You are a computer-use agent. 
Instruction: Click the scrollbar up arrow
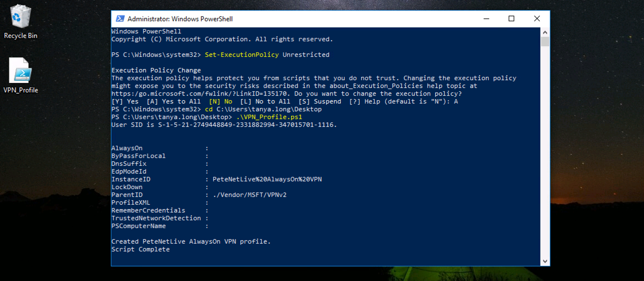545,32
